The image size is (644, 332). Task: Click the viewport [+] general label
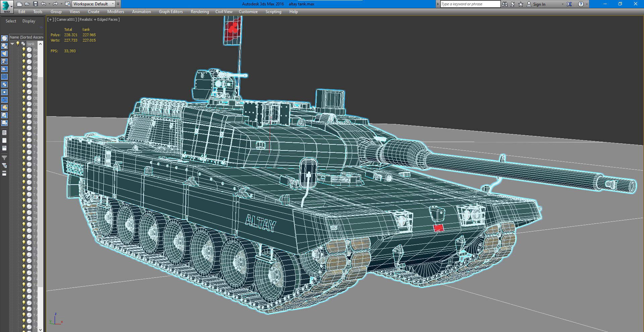[x=50, y=19]
